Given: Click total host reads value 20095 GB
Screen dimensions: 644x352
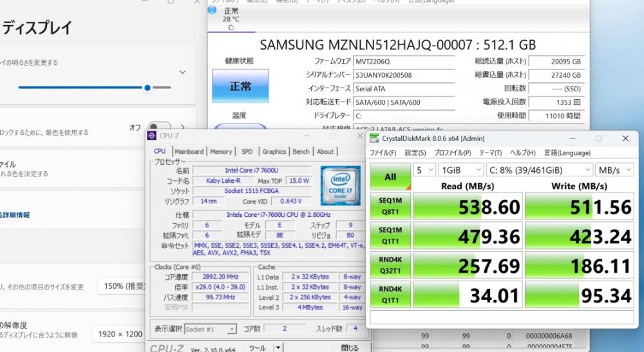Looking at the screenshot, I should point(556,61).
